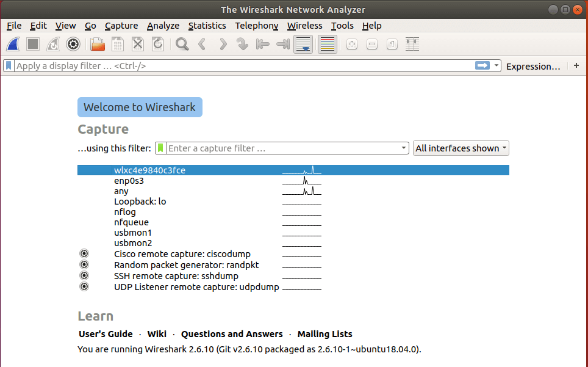Open the Telephony menu
The height and width of the screenshot is (367, 588).
pos(257,26)
